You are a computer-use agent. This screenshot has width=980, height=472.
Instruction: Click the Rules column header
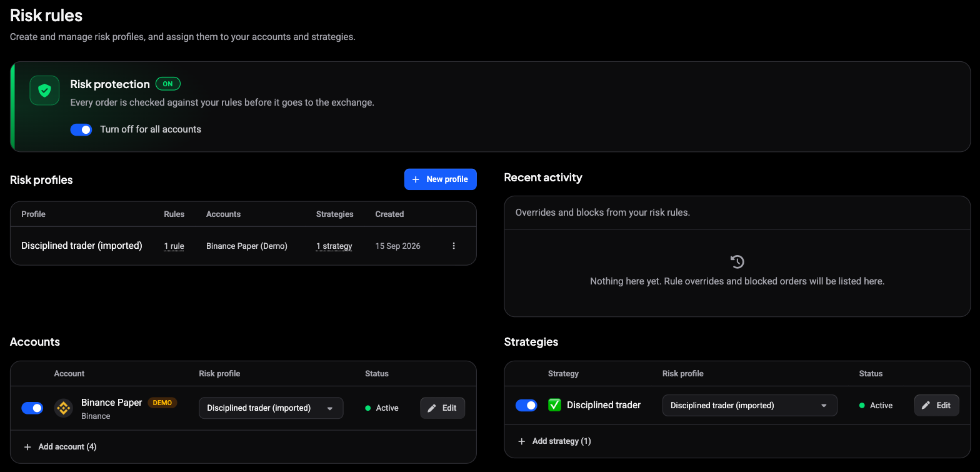[174, 214]
